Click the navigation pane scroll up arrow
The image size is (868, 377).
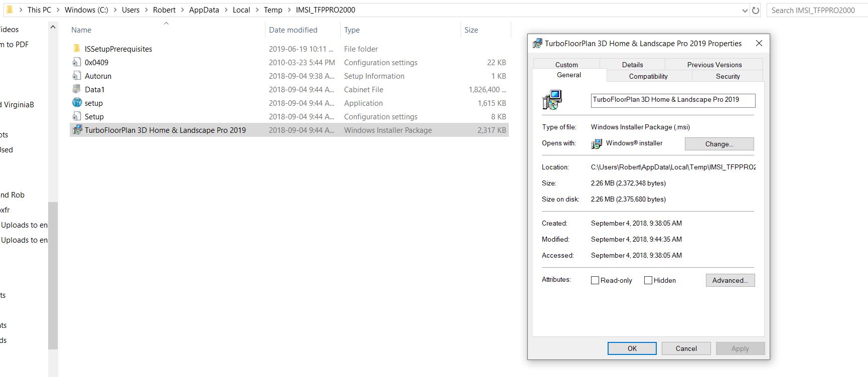(x=53, y=27)
